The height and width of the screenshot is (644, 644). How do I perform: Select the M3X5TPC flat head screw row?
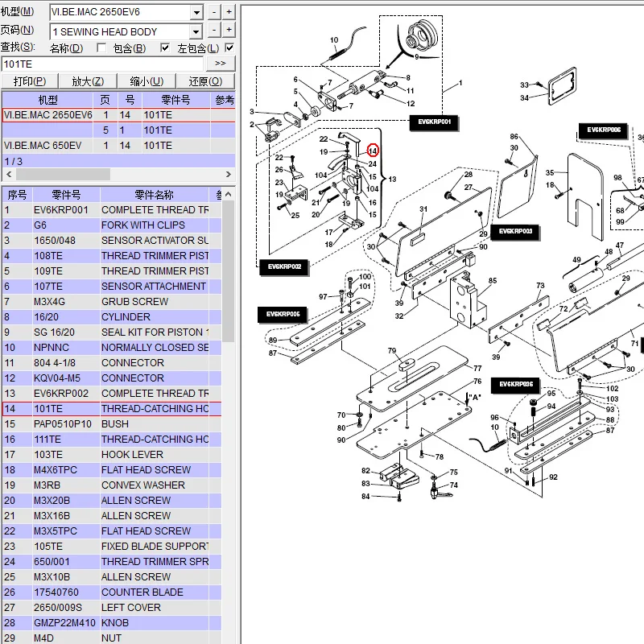click(112, 531)
